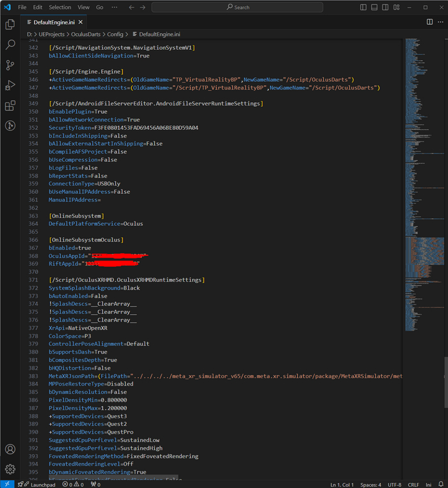Open editor More Actions ellipsis
Viewport: 448px width, 488px height.
coord(440,22)
